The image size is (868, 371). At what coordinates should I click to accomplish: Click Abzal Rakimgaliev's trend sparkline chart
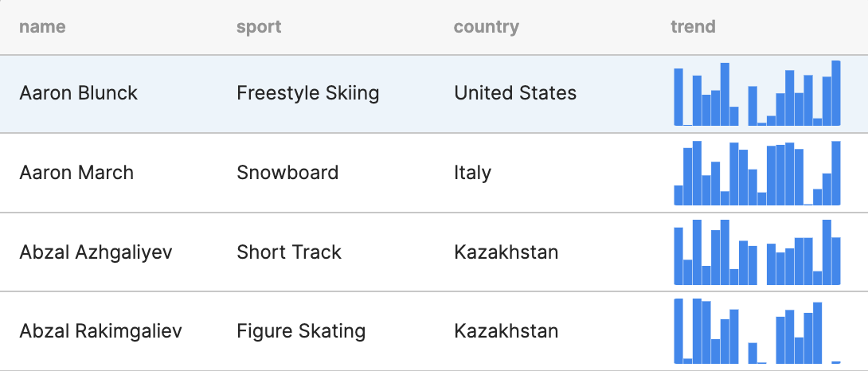click(x=757, y=331)
